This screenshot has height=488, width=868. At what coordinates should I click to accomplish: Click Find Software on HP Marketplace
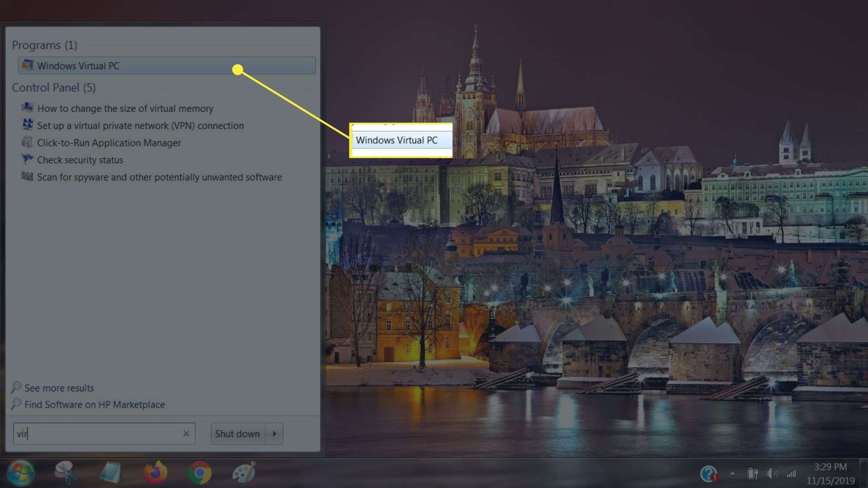point(94,405)
